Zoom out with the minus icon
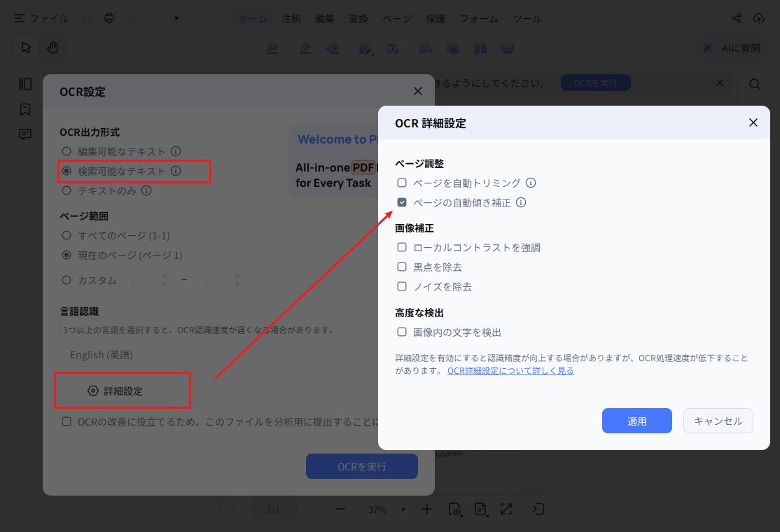Viewport: 780px width, 532px height. click(340, 509)
